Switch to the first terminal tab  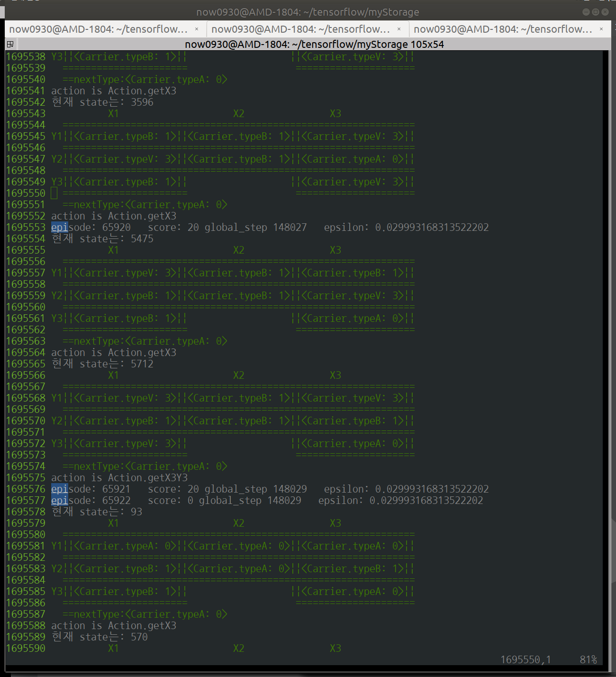[x=99, y=29]
